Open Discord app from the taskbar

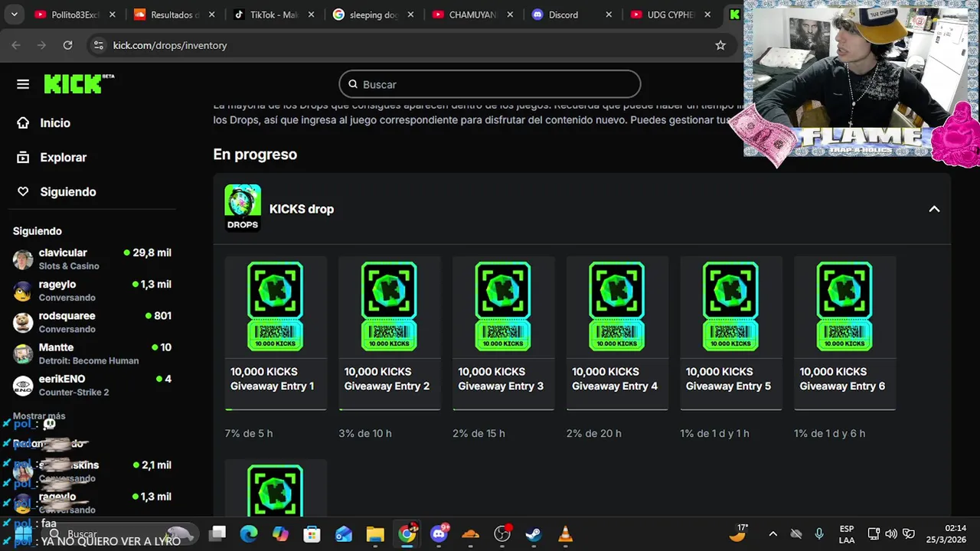coord(439,534)
